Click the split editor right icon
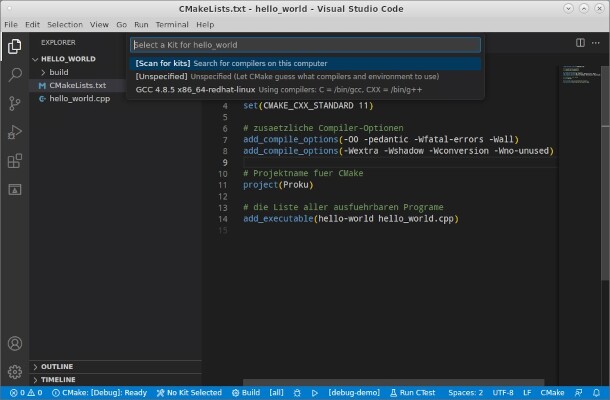Image resolution: width=610 pixels, height=400 pixels. pos(580,43)
